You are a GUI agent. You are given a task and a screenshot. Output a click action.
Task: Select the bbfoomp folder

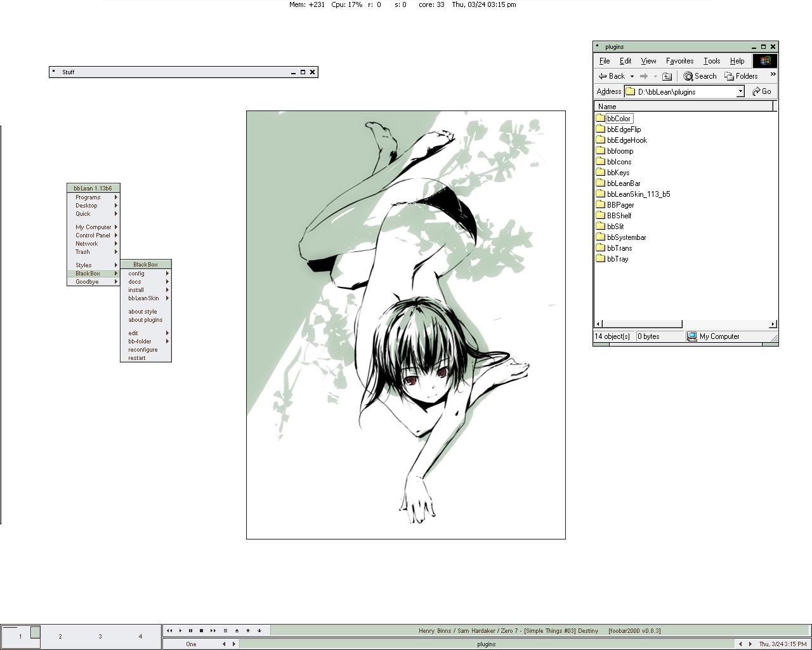click(x=615, y=151)
